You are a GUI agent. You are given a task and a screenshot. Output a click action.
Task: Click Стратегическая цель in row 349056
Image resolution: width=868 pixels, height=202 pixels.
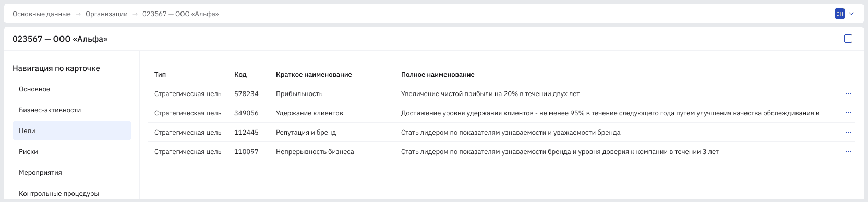188,113
